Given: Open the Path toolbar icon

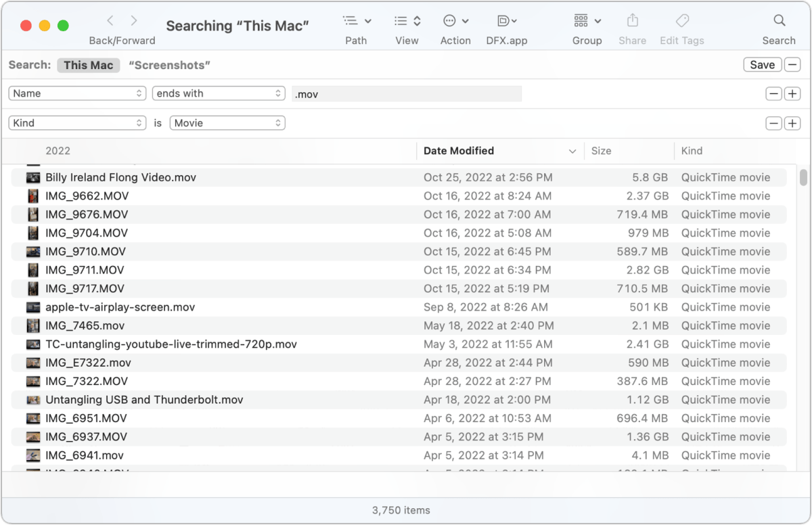Looking at the screenshot, I should 357,21.
